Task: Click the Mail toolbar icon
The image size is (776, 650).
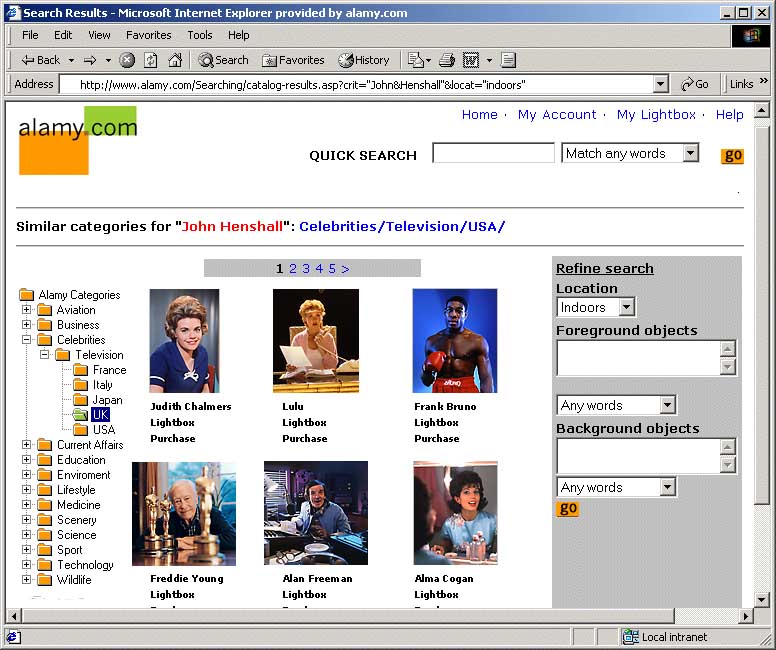Action: point(416,60)
